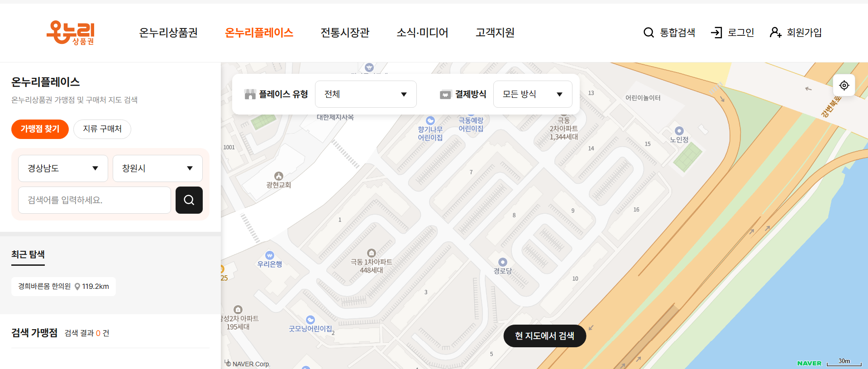Click the 노인정 map marker

(x=679, y=131)
